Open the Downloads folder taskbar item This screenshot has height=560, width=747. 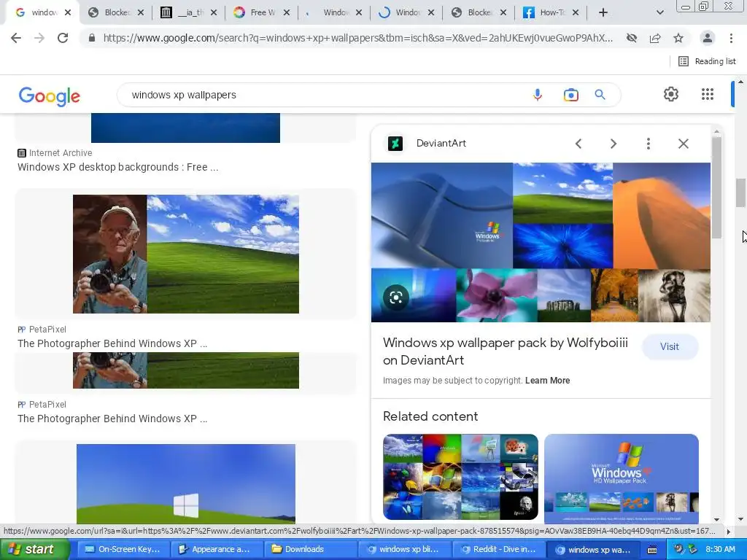pyautogui.click(x=309, y=549)
